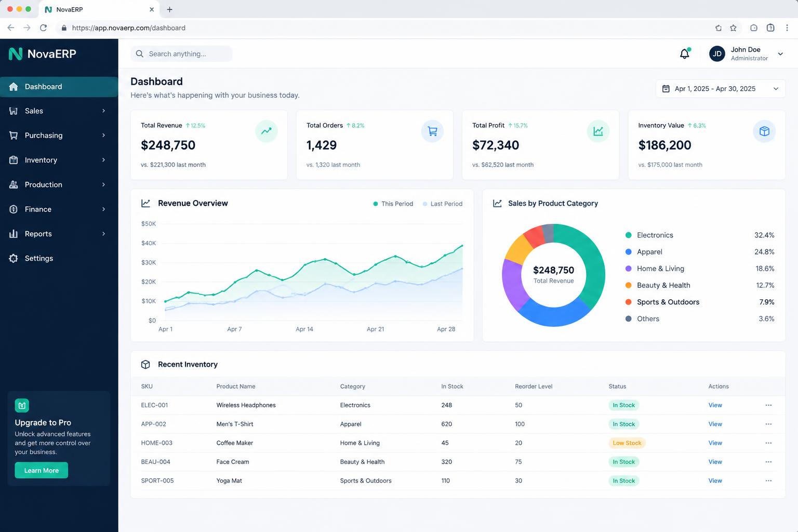Click the SPORT-005 SKU cell
Screen dimensions: 798x532
(157, 481)
